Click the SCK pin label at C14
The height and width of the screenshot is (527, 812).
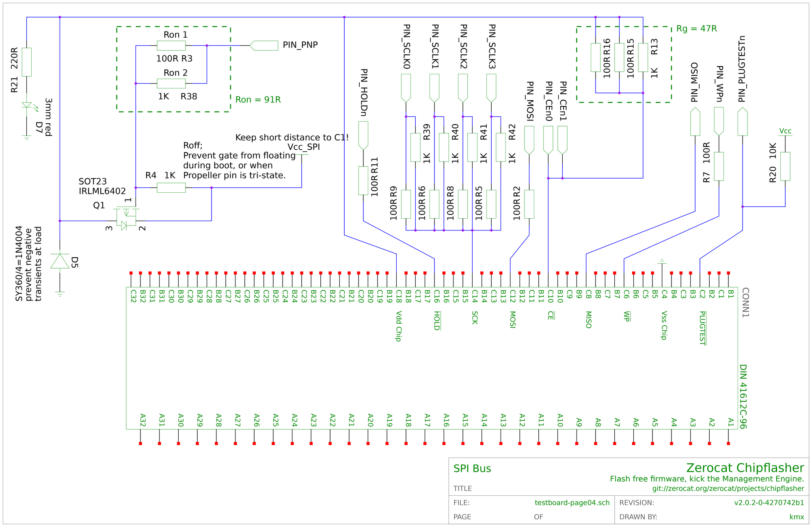click(x=475, y=318)
